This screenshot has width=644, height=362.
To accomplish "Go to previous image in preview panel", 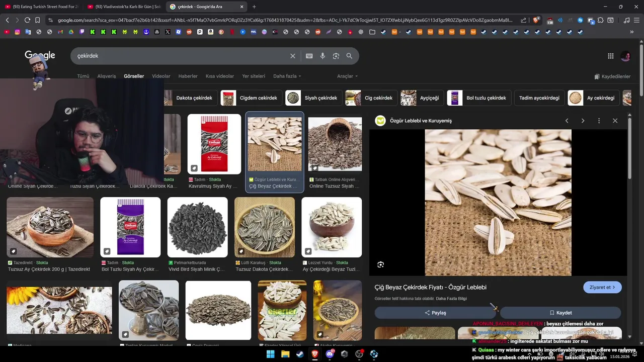I will tap(567, 121).
